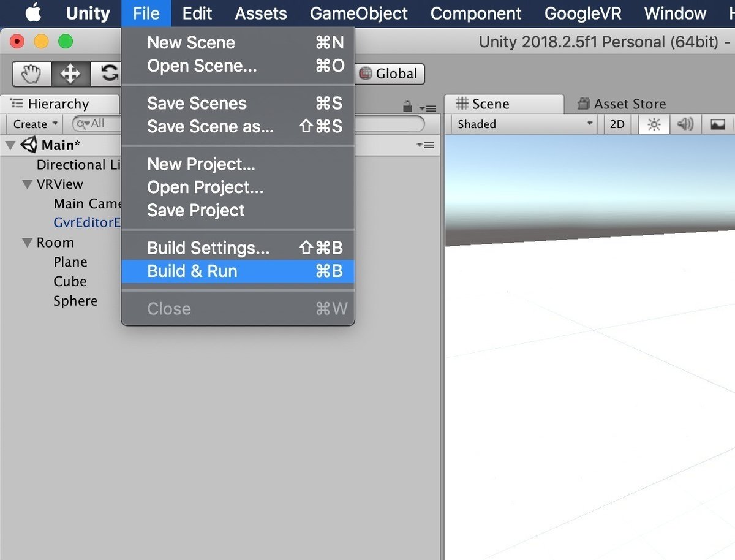Screen dimensions: 735x560
Task: Click the yellow minimize window button
Action: [x=41, y=42]
